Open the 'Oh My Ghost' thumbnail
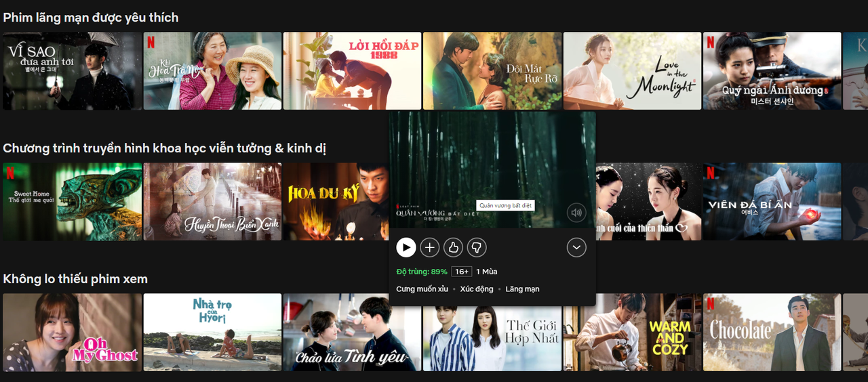 pyautogui.click(x=72, y=332)
